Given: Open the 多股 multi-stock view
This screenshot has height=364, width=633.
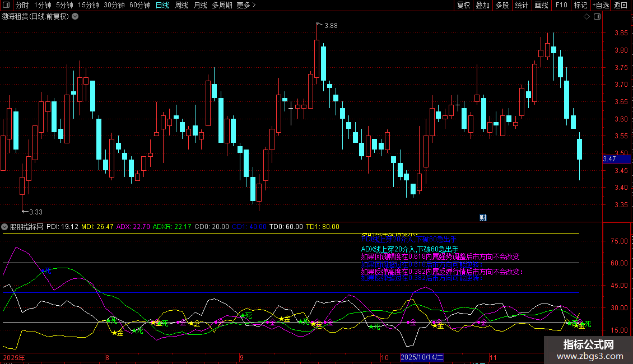Looking at the screenshot, I should click(502, 6).
